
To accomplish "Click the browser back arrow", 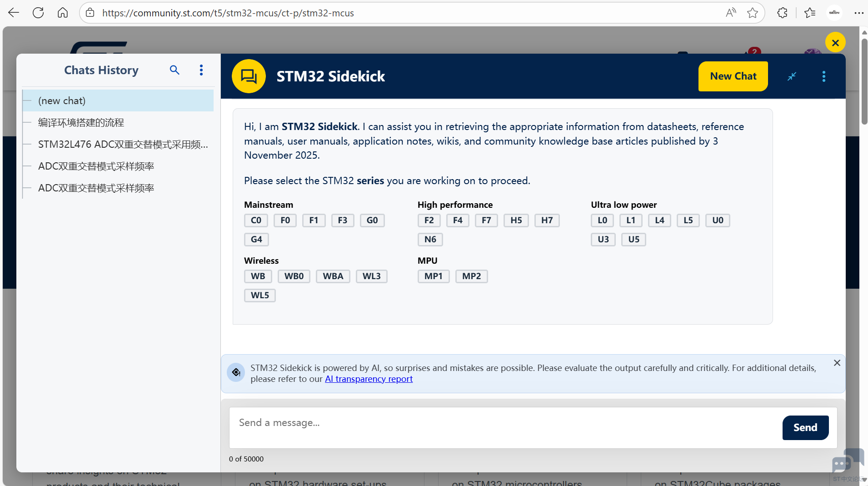I will point(14,13).
